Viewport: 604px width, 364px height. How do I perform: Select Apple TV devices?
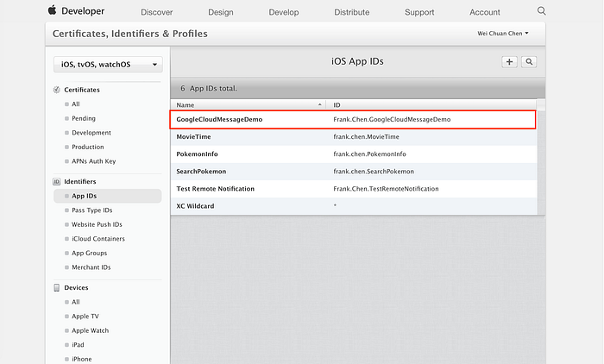pos(85,317)
